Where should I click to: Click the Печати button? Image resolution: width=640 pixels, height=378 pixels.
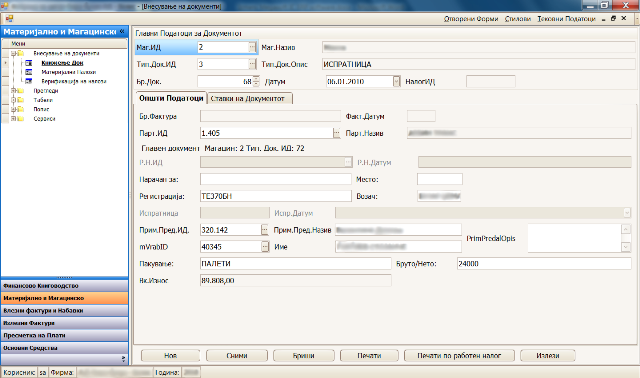pyautogui.click(x=369, y=356)
